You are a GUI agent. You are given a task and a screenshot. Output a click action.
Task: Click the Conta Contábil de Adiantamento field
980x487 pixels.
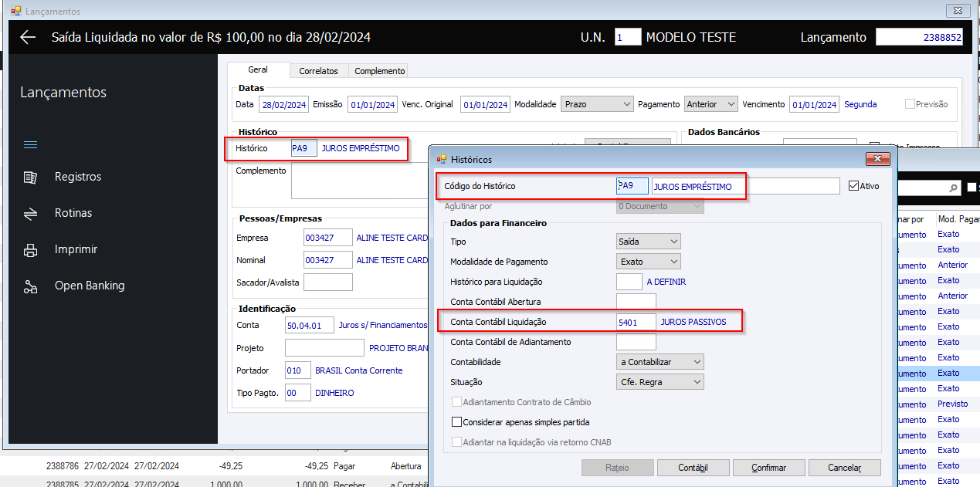click(636, 342)
